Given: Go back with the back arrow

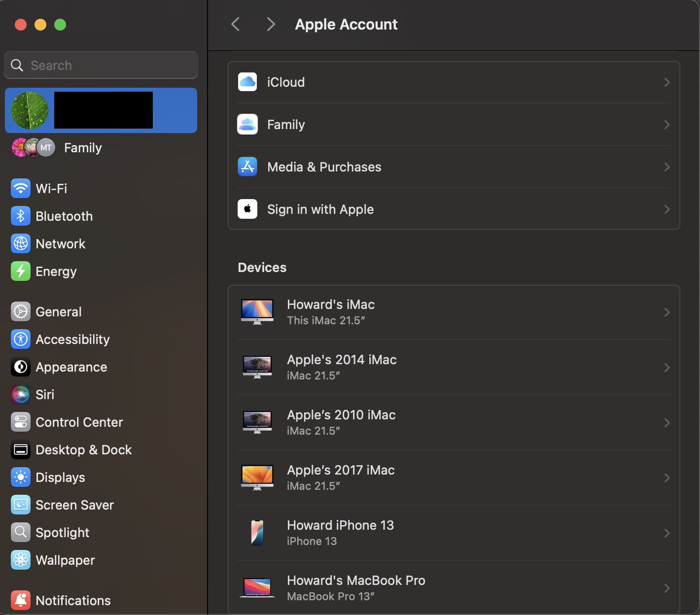Looking at the screenshot, I should coord(236,24).
